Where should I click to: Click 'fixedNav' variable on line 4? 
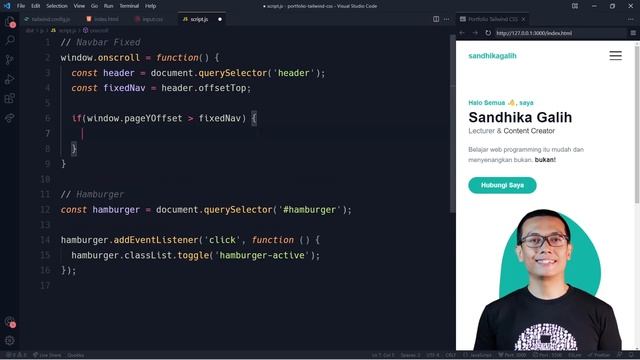click(x=124, y=88)
